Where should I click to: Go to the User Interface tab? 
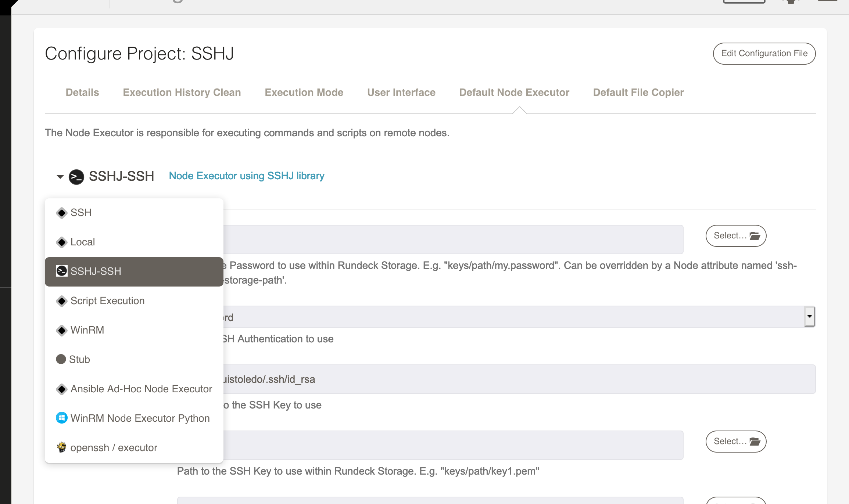401,92
